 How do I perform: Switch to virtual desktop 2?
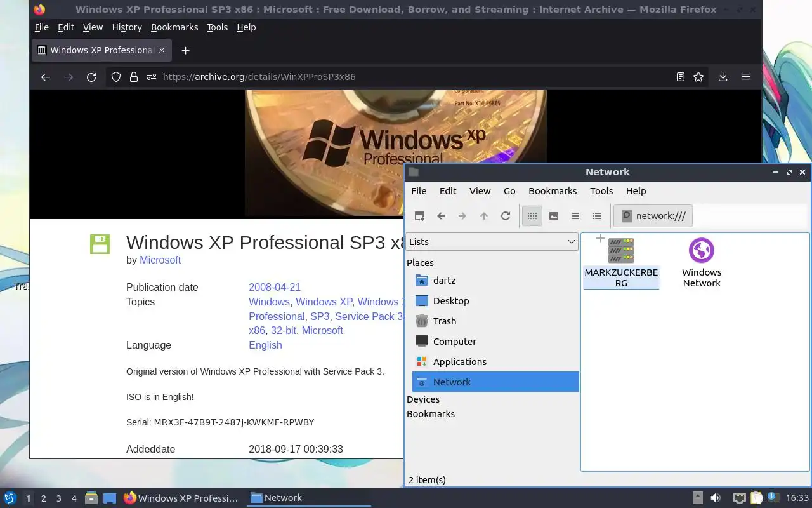click(x=43, y=498)
